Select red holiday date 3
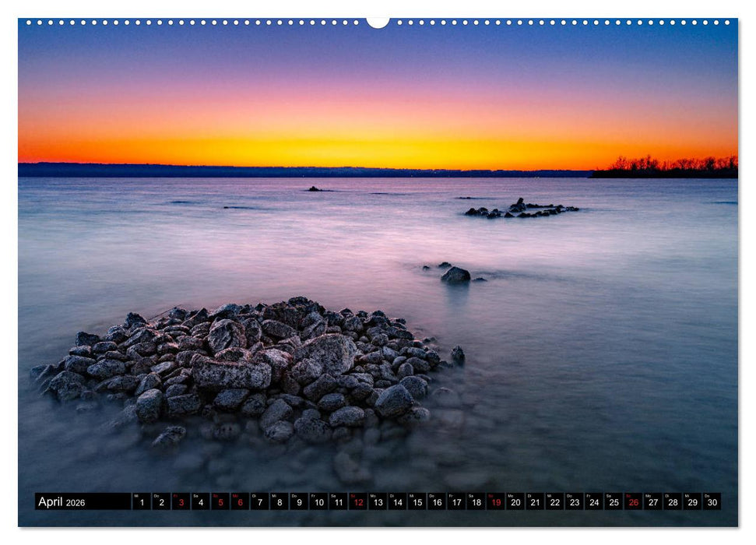 (x=181, y=502)
